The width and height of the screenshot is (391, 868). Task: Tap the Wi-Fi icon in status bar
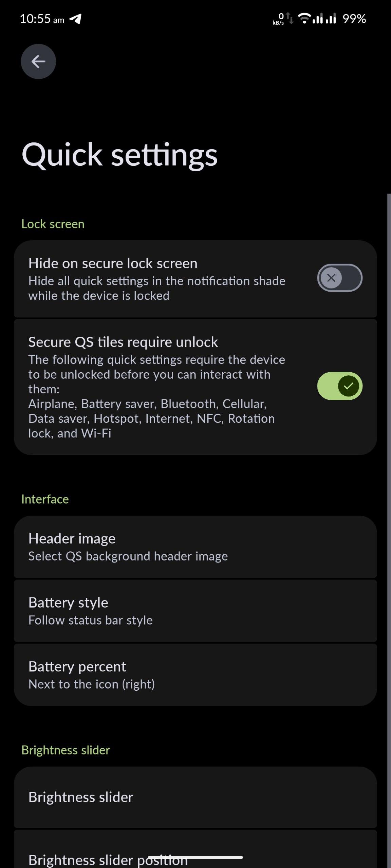(x=304, y=18)
